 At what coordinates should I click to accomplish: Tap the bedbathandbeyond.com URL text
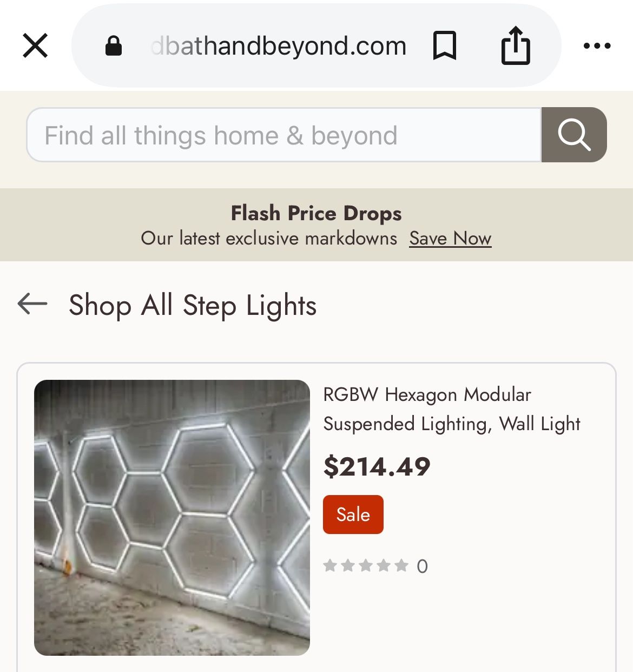[x=279, y=46]
